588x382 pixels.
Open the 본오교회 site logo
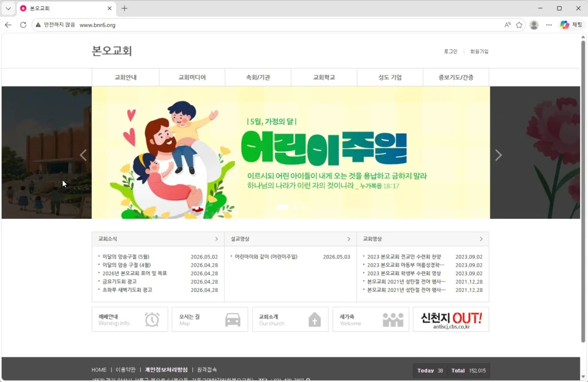click(x=112, y=51)
